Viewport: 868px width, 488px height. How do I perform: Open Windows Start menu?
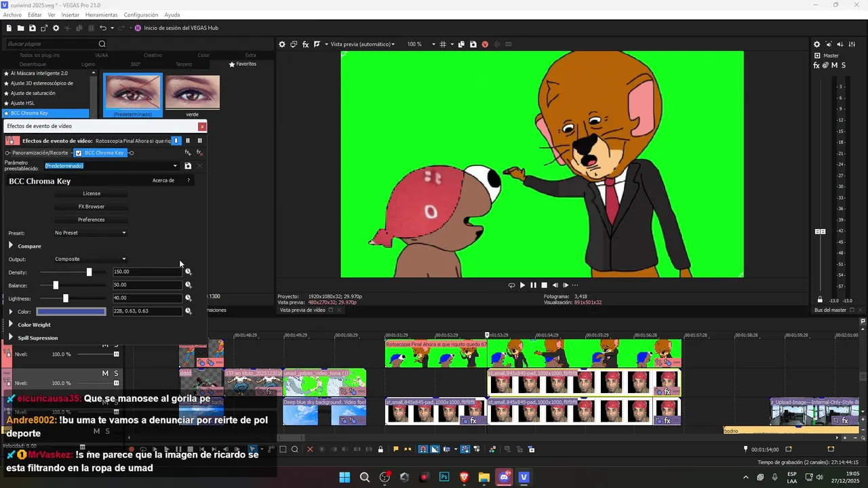(344, 477)
